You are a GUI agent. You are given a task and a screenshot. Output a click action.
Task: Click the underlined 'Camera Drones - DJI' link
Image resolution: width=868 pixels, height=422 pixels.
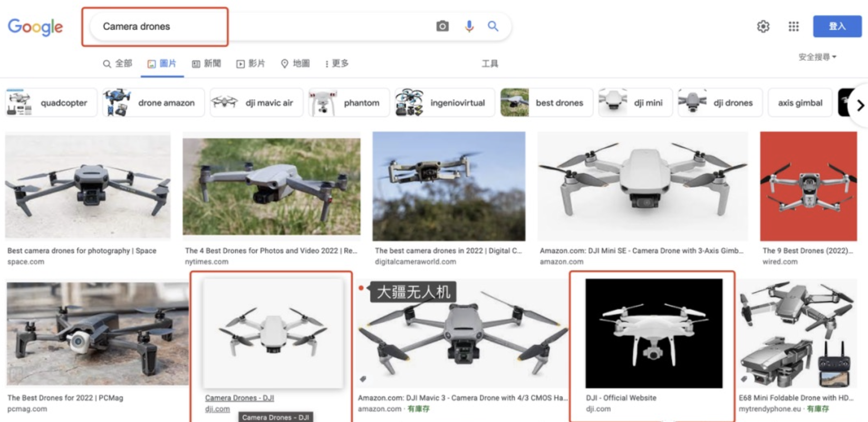click(239, 398)
